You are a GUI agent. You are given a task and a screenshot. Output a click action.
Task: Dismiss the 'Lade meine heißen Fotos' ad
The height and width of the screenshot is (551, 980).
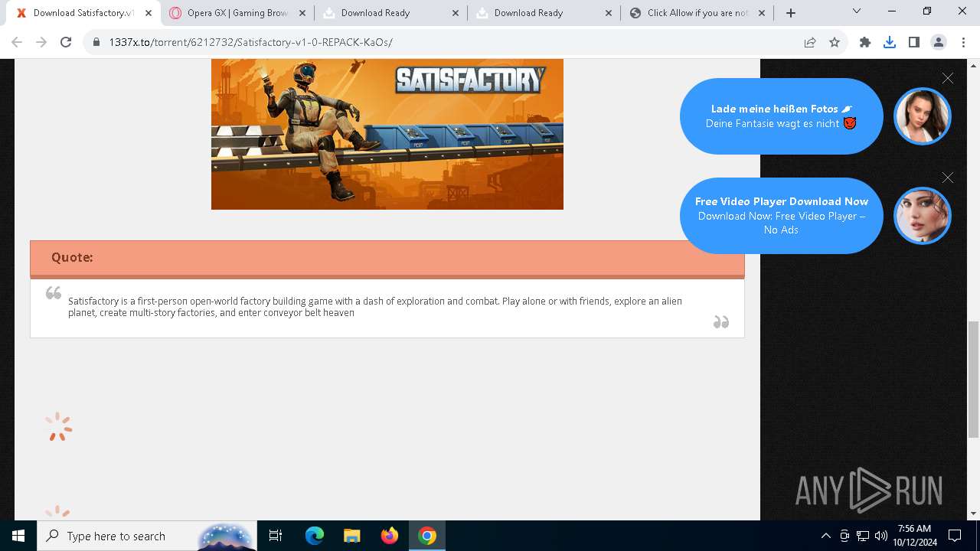[x=948, y=78]
